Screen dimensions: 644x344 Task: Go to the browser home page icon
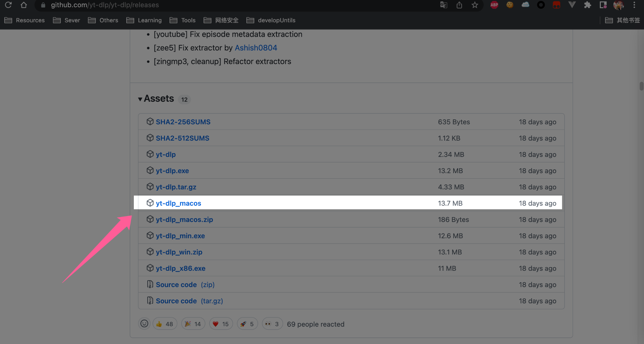coord(24,5)
